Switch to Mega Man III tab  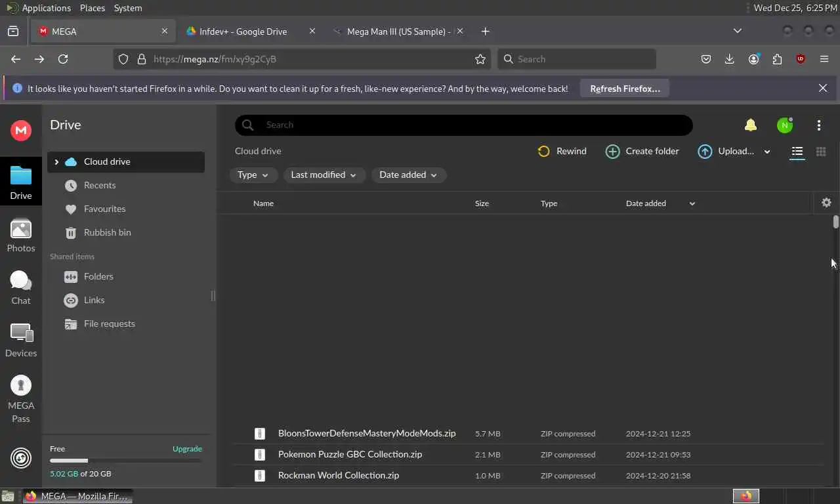[398, 31]
